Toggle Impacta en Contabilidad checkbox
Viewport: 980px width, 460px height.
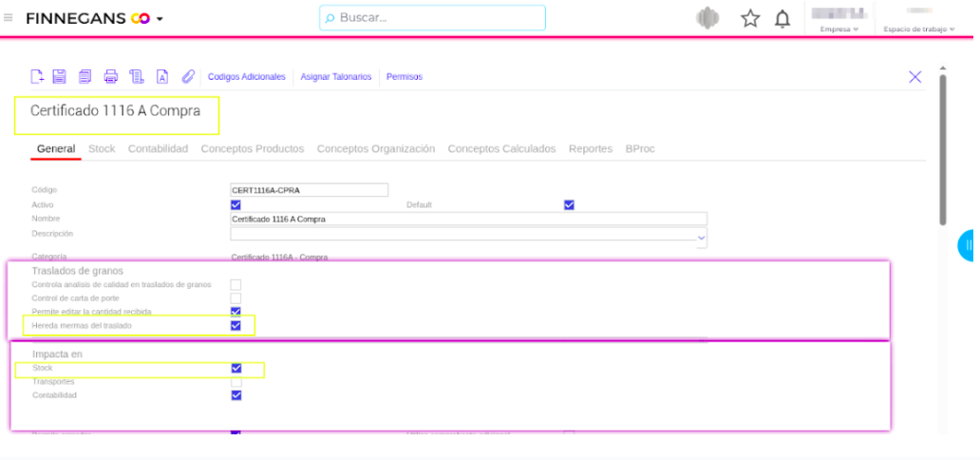236,395
